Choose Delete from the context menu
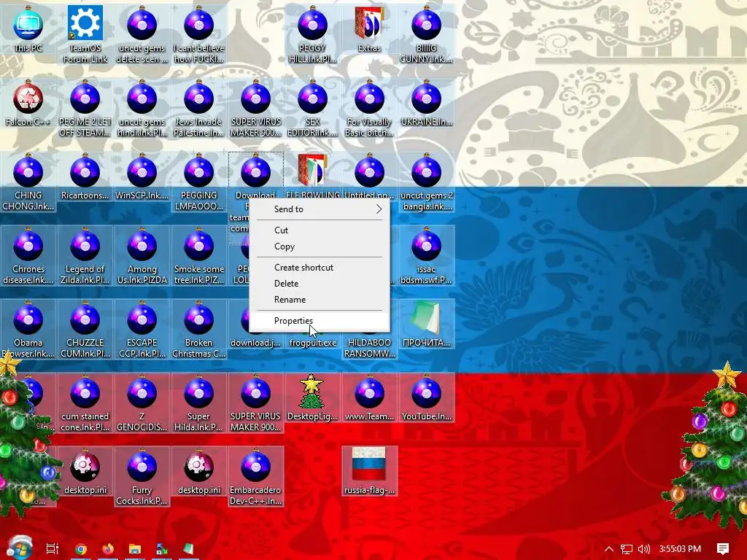 (x=320, y=284)
